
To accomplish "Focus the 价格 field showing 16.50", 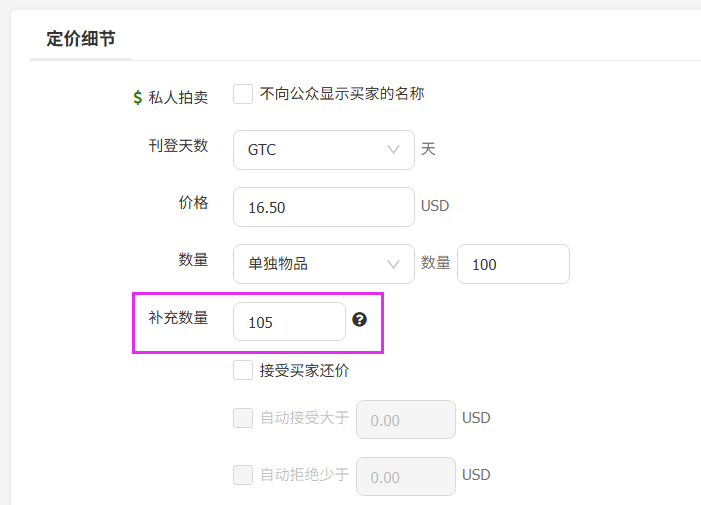I will tap(324, 207).
